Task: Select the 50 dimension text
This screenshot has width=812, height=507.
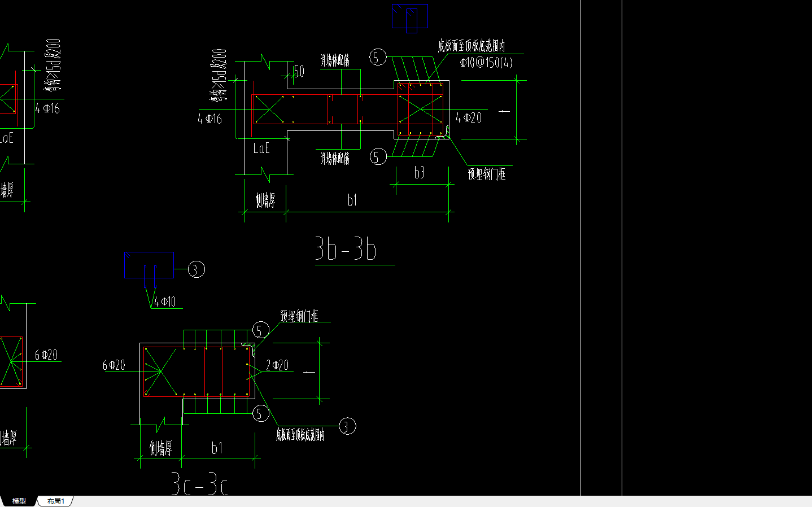Action: 299,71
